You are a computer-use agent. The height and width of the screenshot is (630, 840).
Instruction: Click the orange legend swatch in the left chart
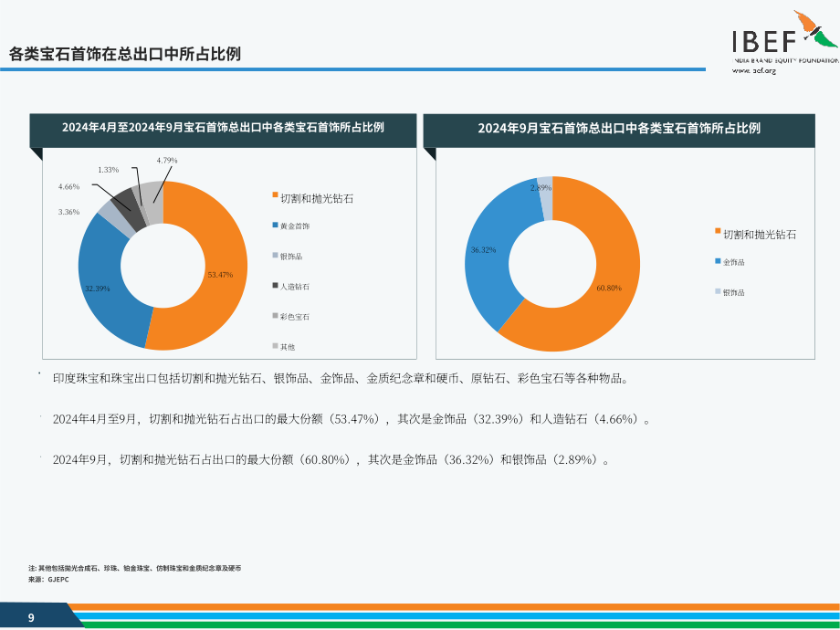pyautogui.click(x=275, y=194)
